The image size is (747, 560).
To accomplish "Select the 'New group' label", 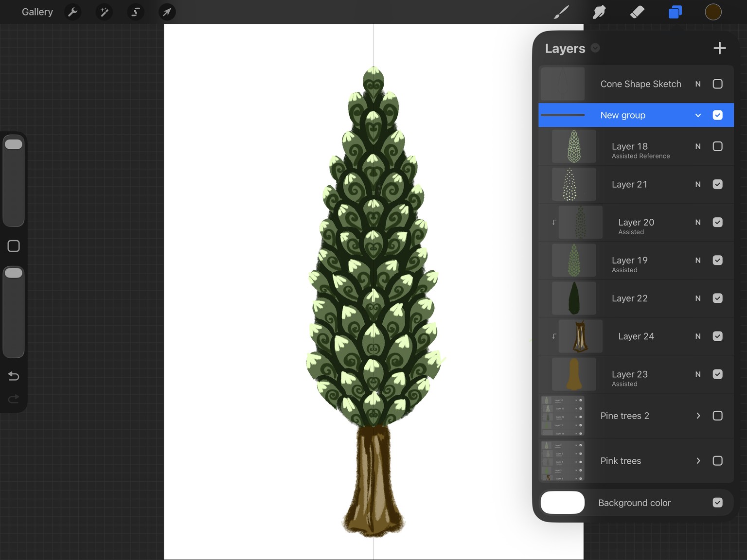I will (x=622, y=115).
